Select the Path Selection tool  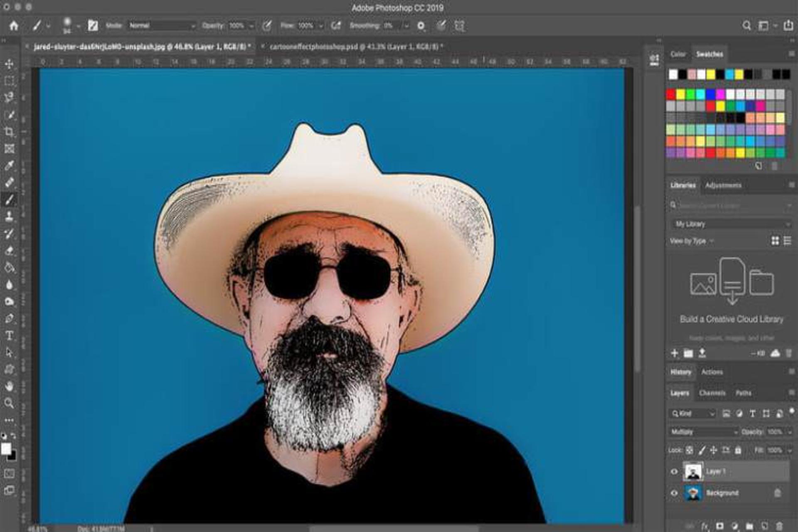coord(9,352)
